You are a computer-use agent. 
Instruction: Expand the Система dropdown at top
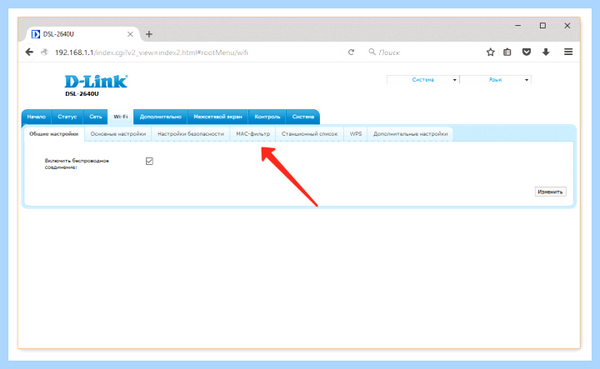click(x=423, y=80)
